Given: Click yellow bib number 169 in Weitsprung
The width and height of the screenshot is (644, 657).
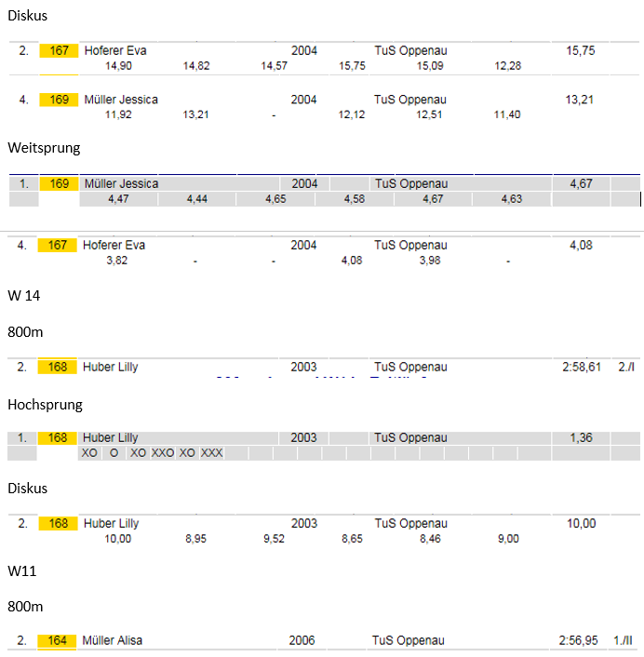Looking at the screenshot, I should click(x=59, y=183).
